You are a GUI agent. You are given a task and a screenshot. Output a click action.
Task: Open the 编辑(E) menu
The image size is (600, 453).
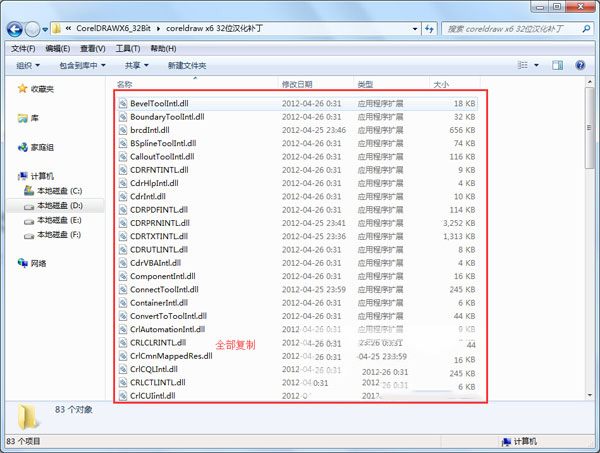tap(57, 49)
